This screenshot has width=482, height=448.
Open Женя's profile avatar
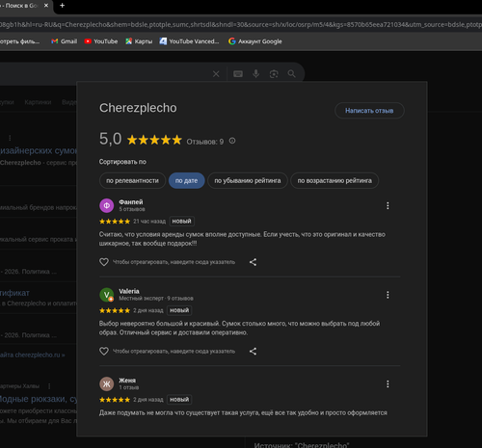[x=107, y=384]
